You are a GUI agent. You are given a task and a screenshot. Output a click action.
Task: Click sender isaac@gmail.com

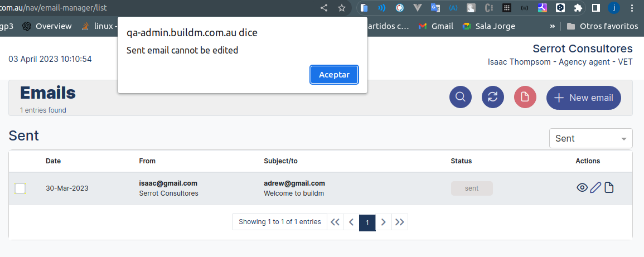pyautogui.click(x=168, y=183)
